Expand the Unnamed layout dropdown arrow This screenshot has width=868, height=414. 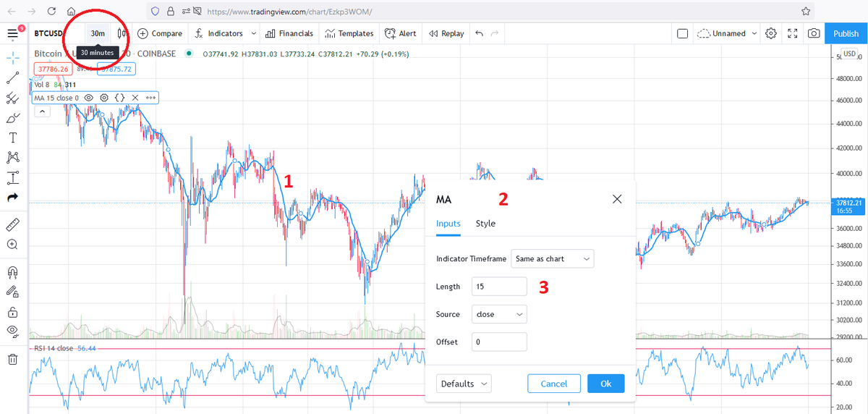tap(754, 33)
